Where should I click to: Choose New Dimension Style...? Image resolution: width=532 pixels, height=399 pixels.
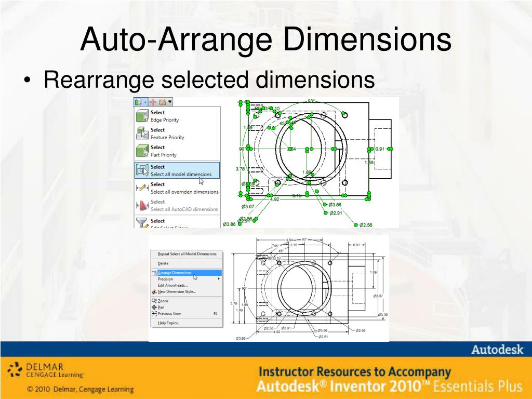[187, 292]
